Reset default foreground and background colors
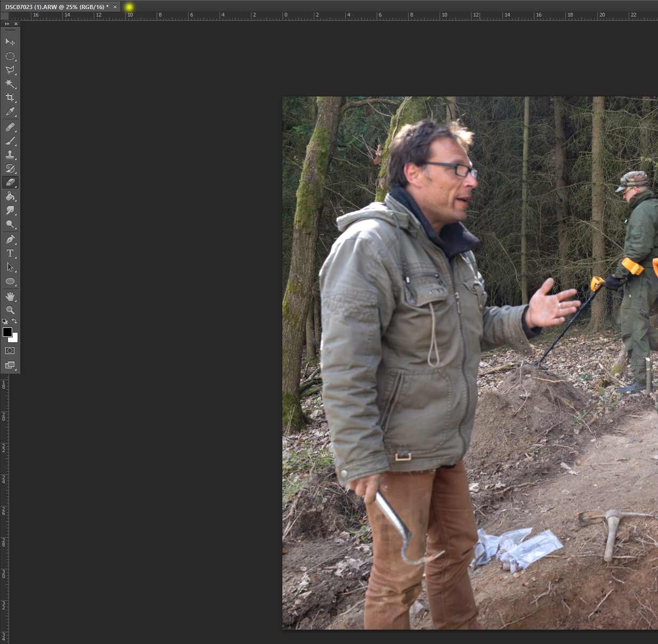This screenshot has height=644, width=658. click(x=5, y=321)
